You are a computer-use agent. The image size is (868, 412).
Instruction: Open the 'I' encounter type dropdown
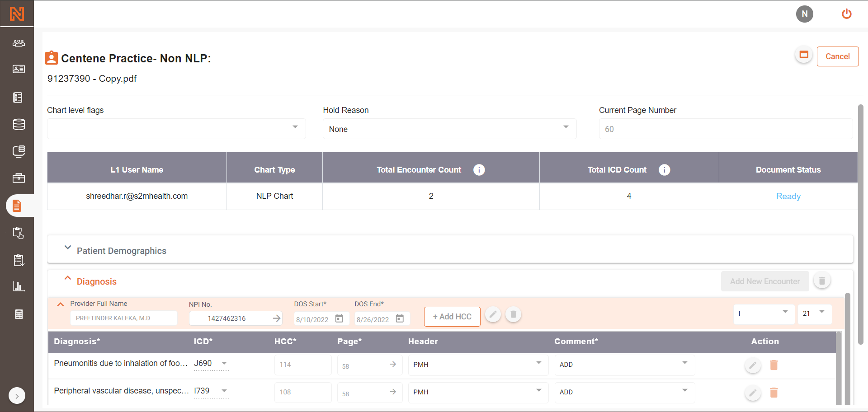pos(764,314)
